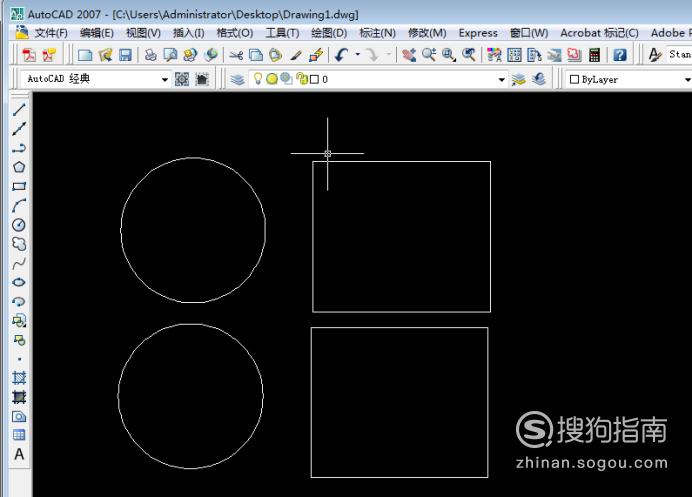Image resolution: width=692 pixels, height=497 pixels.
Task: Click the Paste icon
Action: coord(276,55)
